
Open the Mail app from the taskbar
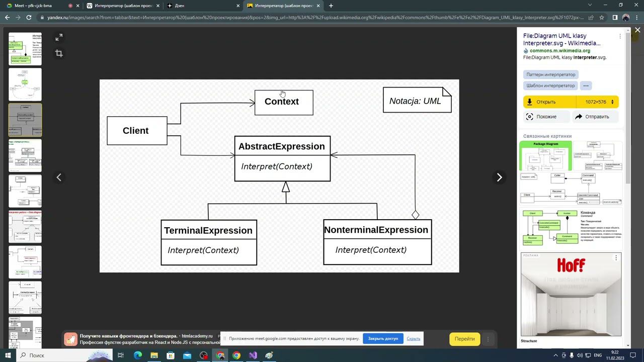point(187,355)
